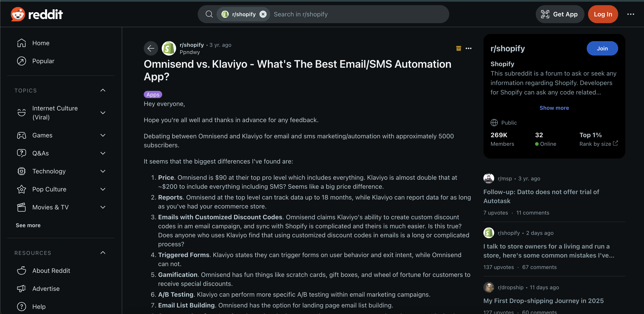Expand the Technology topic

coord(103,171)
